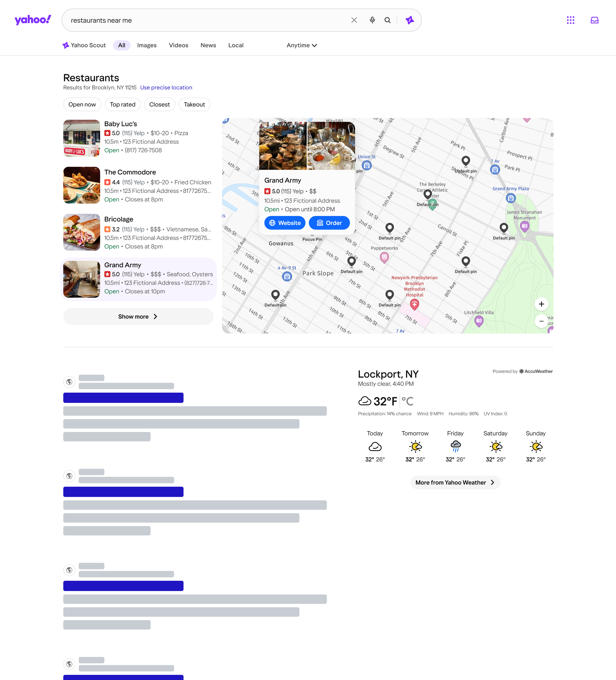Click the globe icon of first result
616x680 pixels.
click(69, 382)
